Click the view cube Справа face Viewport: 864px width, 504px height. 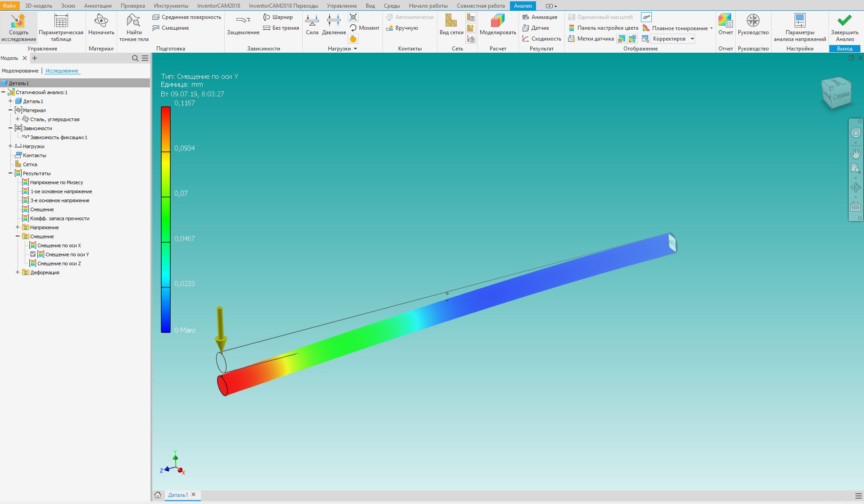click(841, 95)
